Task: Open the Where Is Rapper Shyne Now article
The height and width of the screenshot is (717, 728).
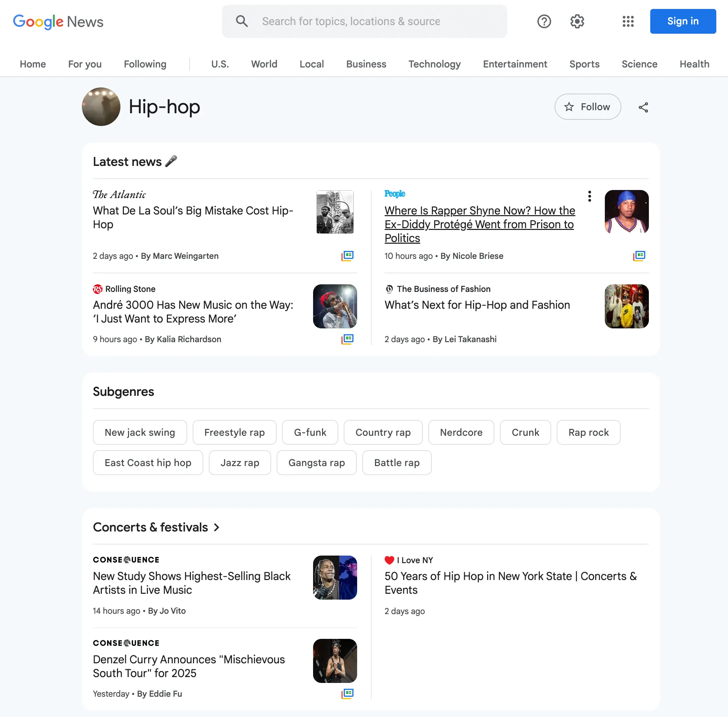Action: coord(480,224)
